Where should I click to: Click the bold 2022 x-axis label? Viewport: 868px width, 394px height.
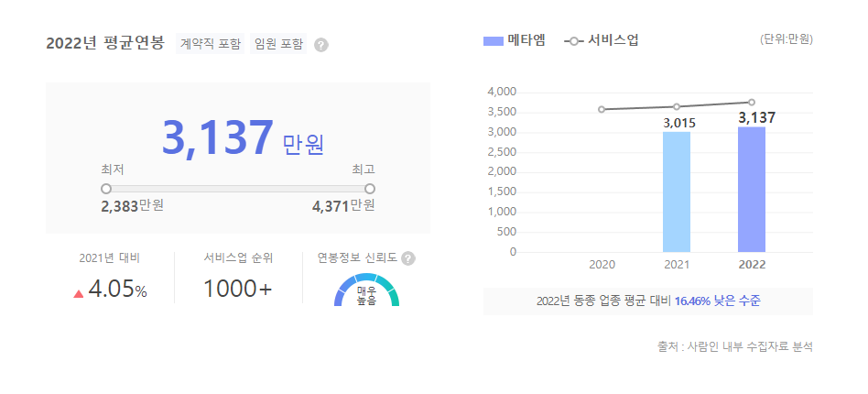(752, 265)
